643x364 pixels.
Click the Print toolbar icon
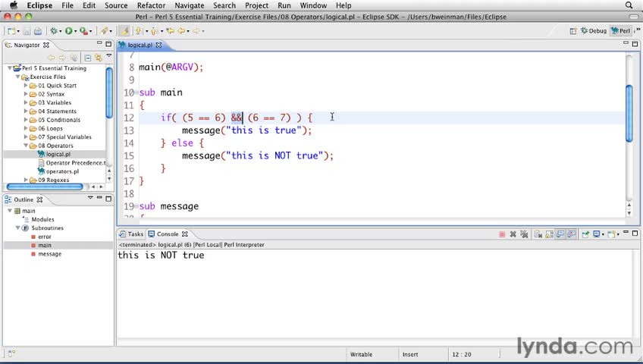coord(38,31)
